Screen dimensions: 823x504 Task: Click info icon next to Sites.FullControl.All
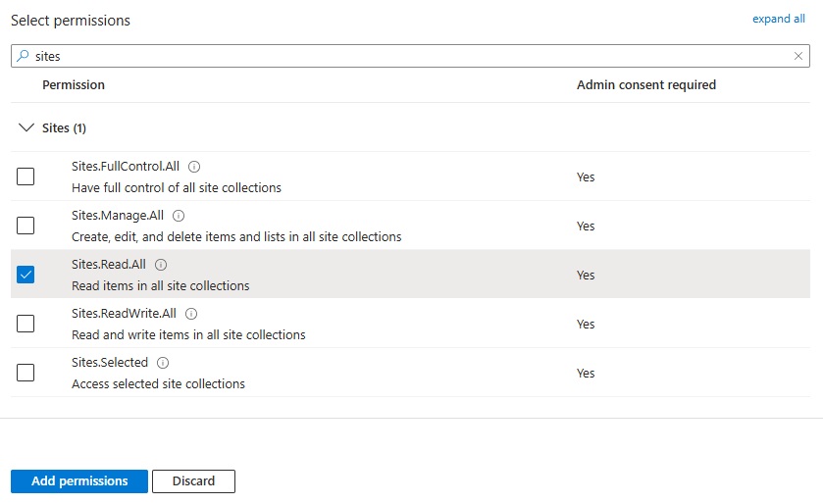tap(194, 167)
